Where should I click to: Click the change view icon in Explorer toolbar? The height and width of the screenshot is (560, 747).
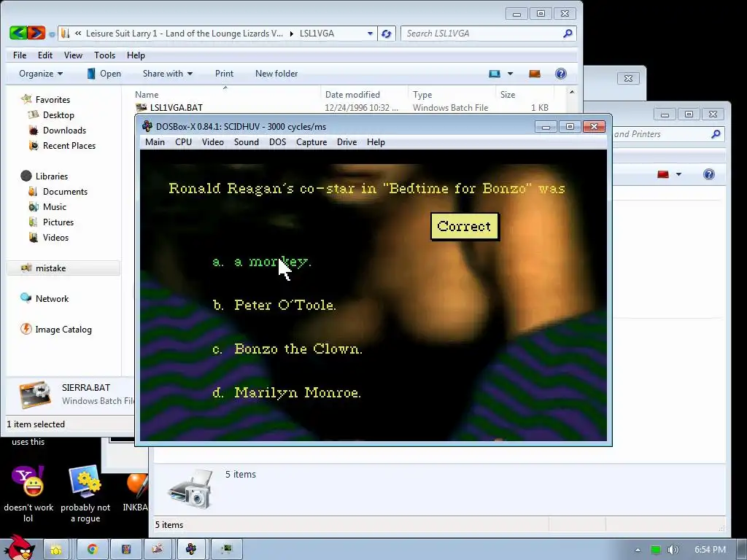(495, 74)
